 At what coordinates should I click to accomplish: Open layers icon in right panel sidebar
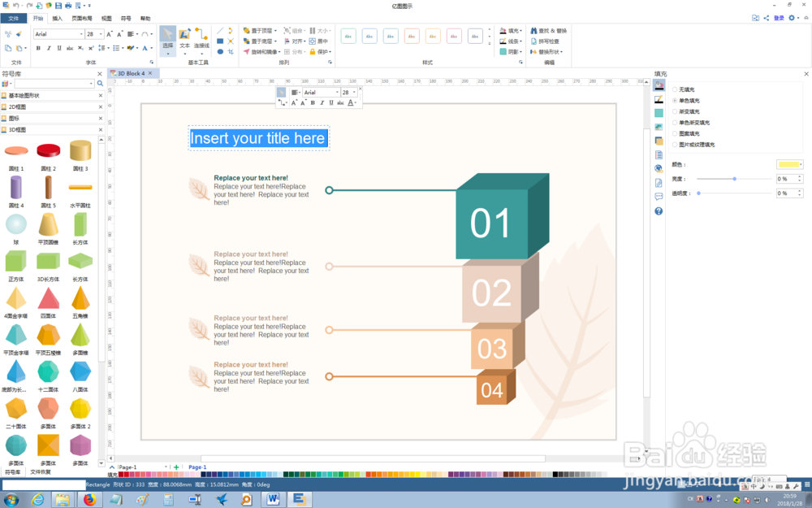(x=659, y=141)
